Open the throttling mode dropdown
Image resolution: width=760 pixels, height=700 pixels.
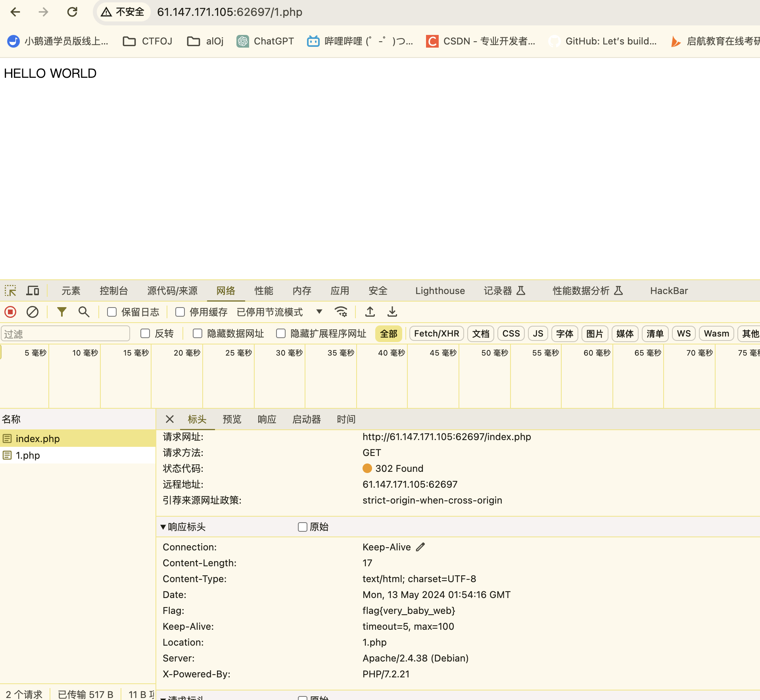click(279, 312)
